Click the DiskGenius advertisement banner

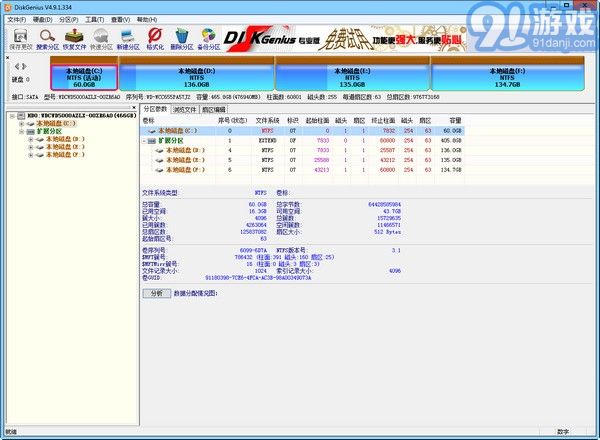[x=345, y=39]
